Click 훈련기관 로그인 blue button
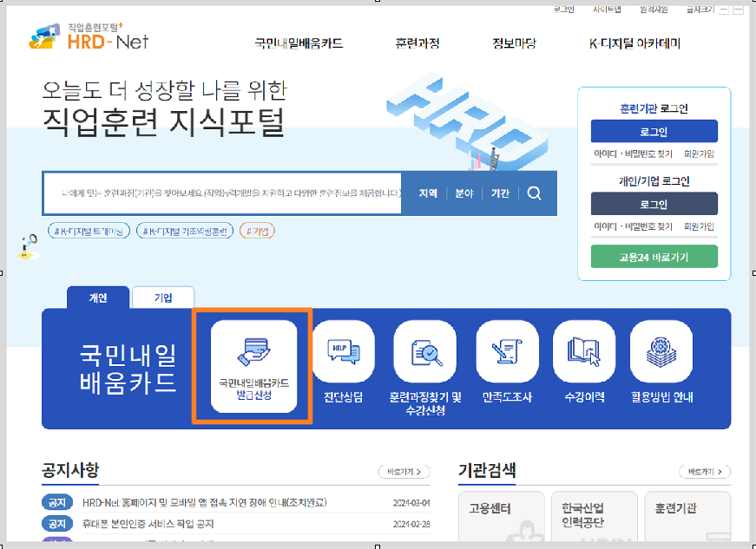Image resolution: width=756 pixels, height=549 pixels. [654, 131]
